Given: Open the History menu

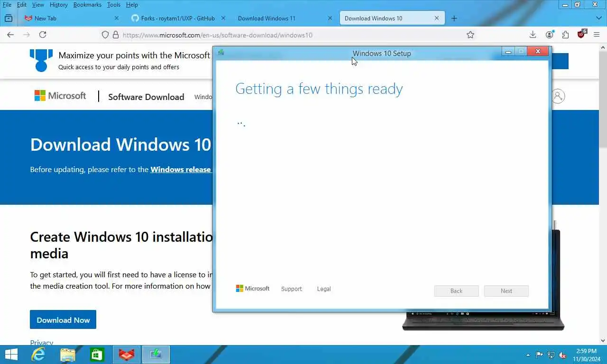Looking at the screenshot, I should tap(59, 5).
